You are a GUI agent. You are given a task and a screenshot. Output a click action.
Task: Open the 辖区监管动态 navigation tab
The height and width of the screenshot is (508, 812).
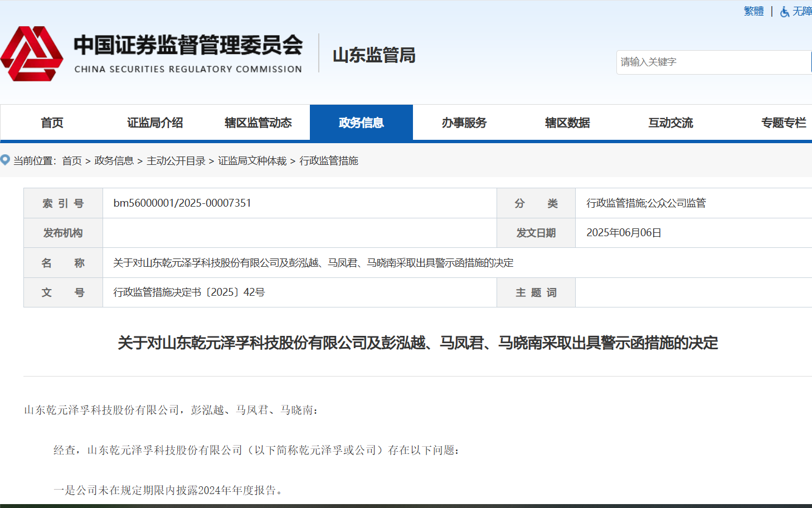[x=258, y=123]
